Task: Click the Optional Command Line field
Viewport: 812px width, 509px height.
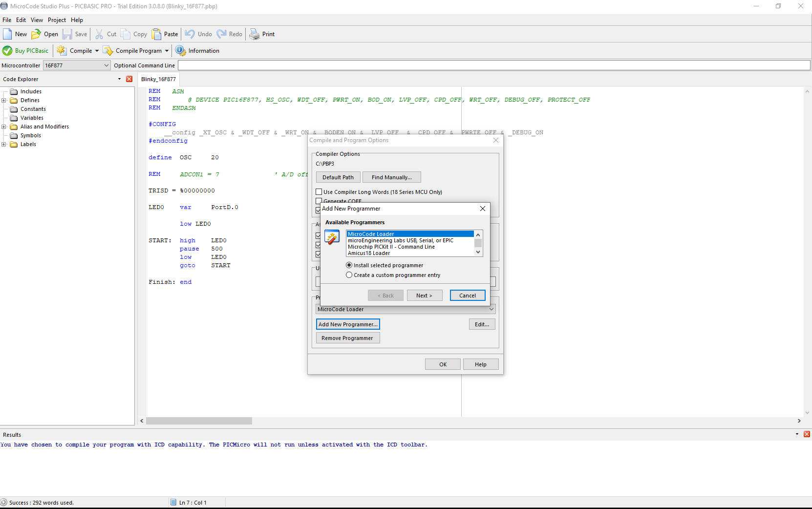Action: tap(493, 65)
